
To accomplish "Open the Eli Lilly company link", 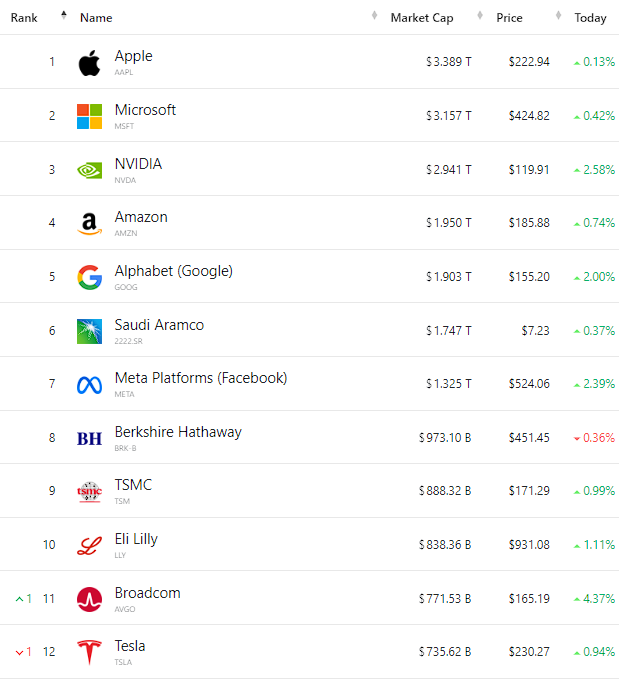I will tap(136, 539).
